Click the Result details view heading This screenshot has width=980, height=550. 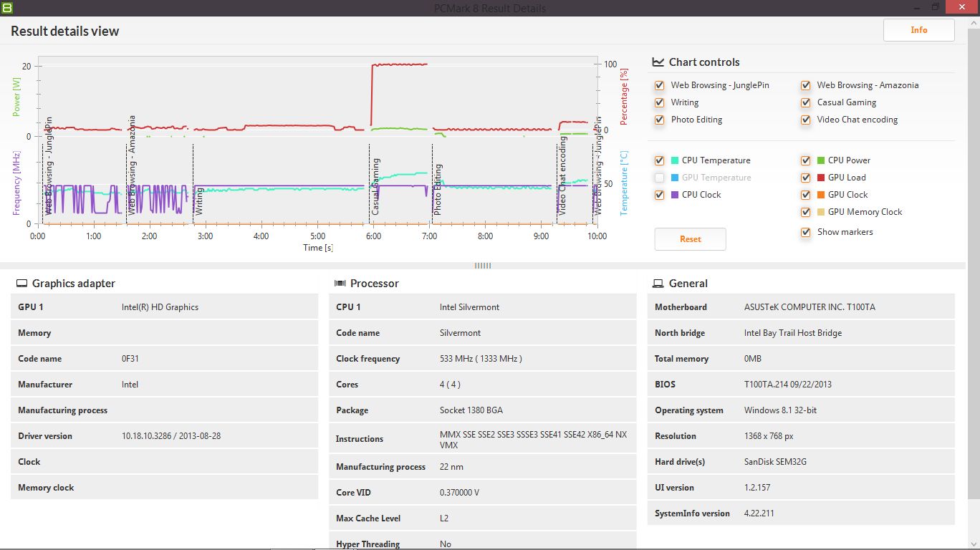65,31
